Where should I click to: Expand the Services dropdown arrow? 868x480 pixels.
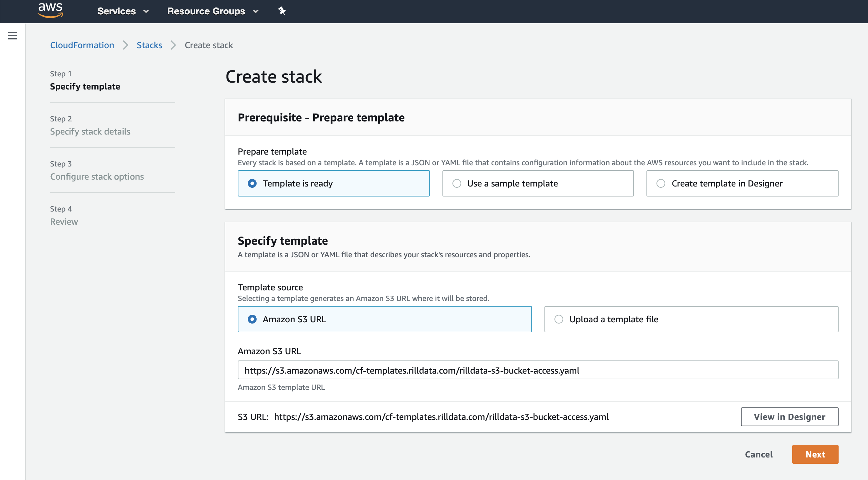pyautogui.click(x=146, y=12)
